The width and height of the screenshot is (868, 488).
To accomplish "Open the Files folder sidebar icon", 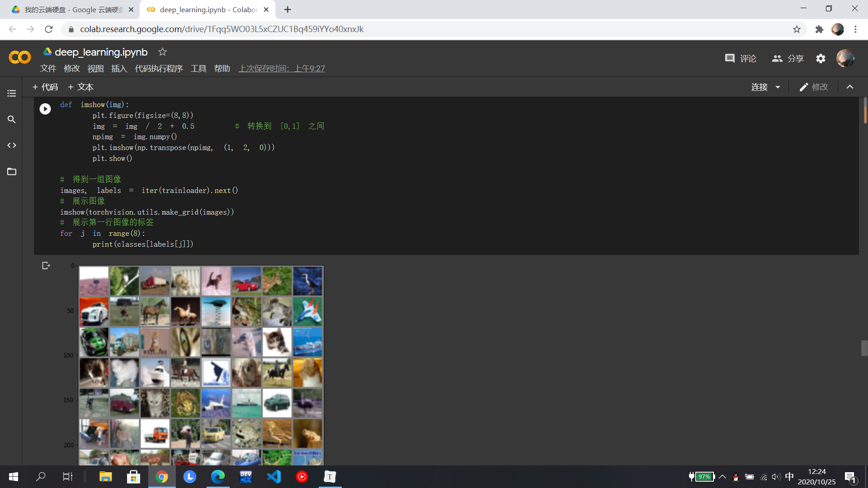I will point(12,172).
